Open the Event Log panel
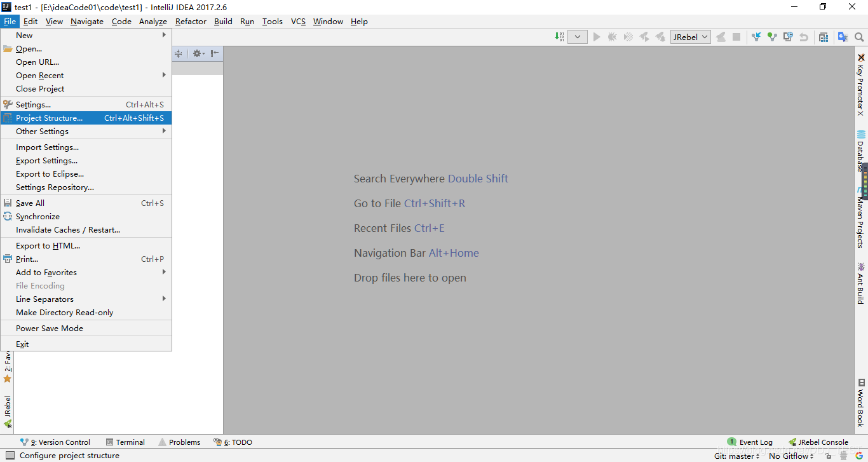This screenshot has width=868, height=462. click(x=750, y=442)
